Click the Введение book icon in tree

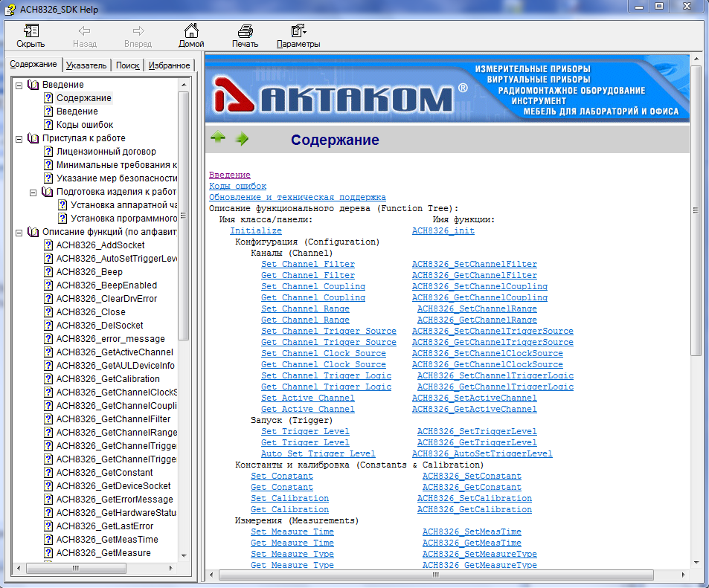tap(33, 85)
